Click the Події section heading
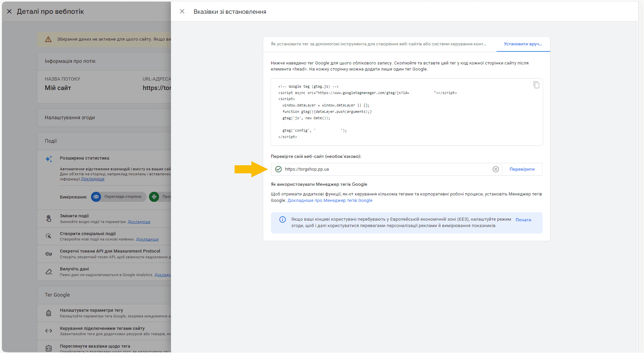This screenshot has height=353, width=644. point(51,141)
